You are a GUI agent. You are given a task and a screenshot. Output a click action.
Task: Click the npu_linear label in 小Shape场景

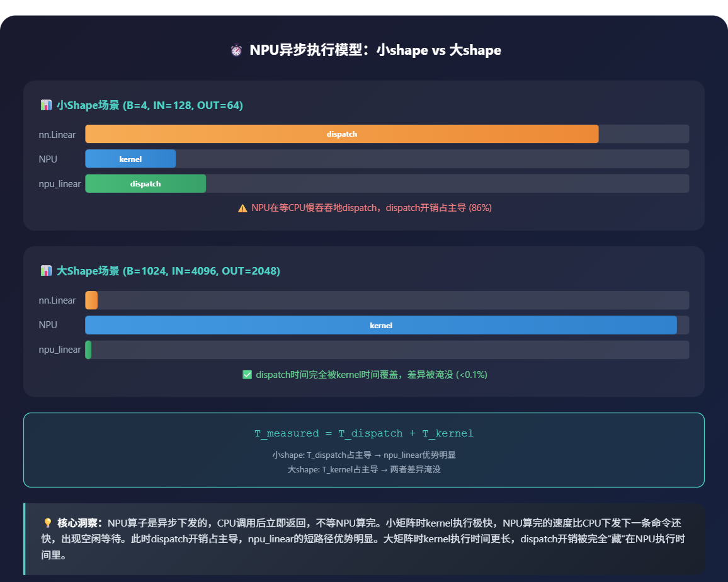click(x=60, y=184)
